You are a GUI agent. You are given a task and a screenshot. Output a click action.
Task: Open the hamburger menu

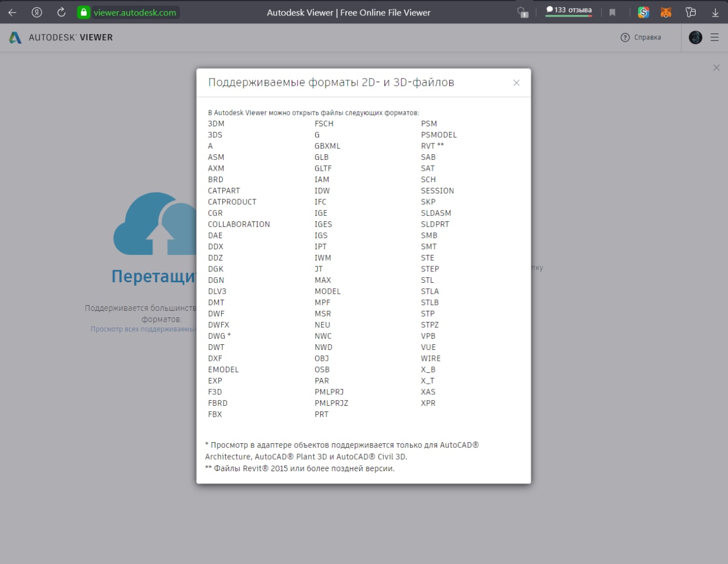coord(715,38)
